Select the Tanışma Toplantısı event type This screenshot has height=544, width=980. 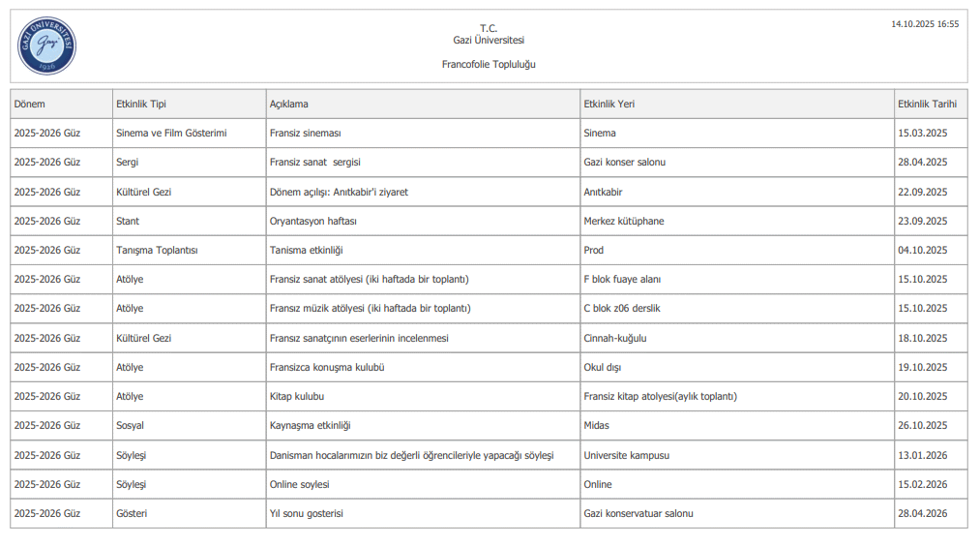coord(156,250)
